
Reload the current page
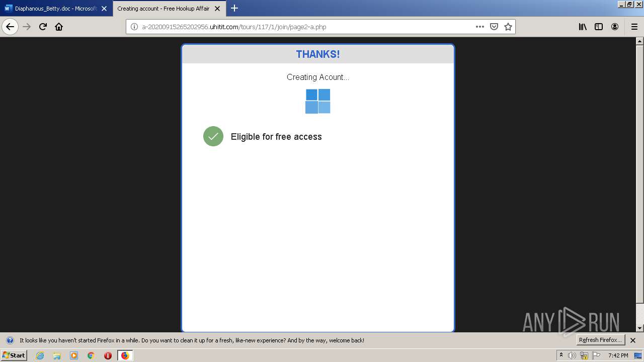(43, 27)
